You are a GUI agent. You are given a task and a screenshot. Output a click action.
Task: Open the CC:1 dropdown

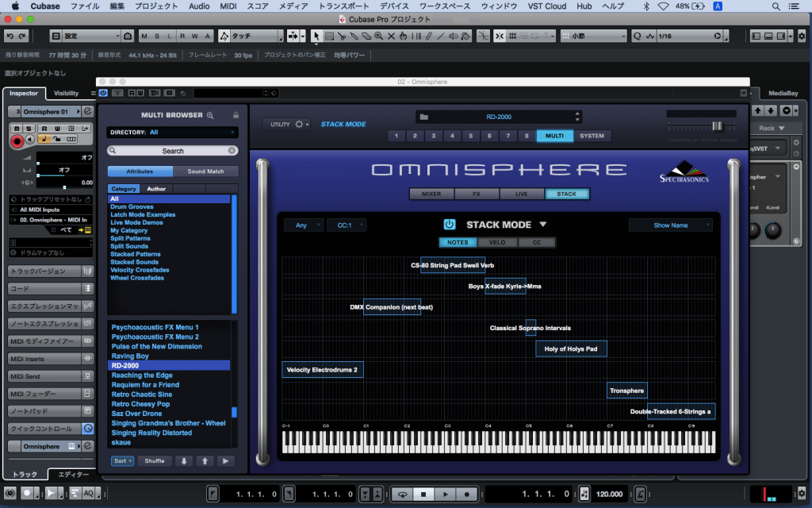point(347,225)
